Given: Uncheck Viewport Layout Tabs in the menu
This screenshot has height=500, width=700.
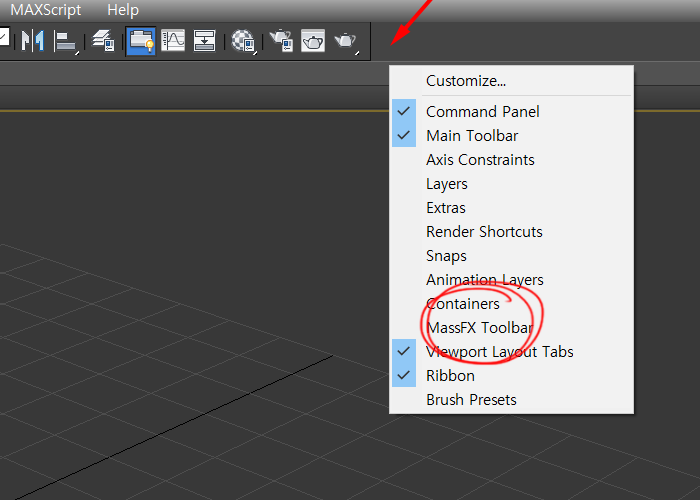Looking at the screenshot, I should 512,351.
